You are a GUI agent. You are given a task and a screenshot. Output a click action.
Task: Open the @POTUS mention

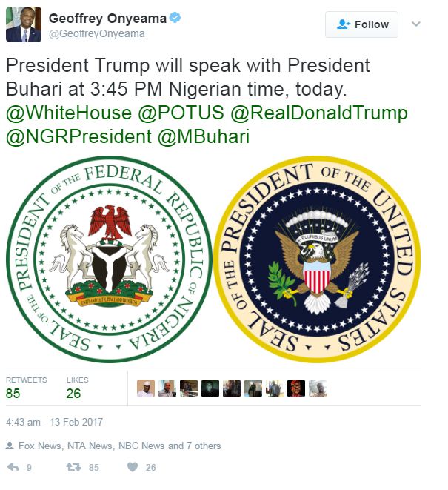point(181,113)
